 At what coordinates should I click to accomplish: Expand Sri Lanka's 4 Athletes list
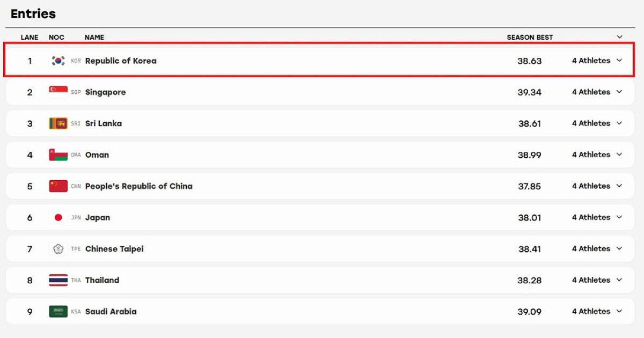(x=597, y=123)
